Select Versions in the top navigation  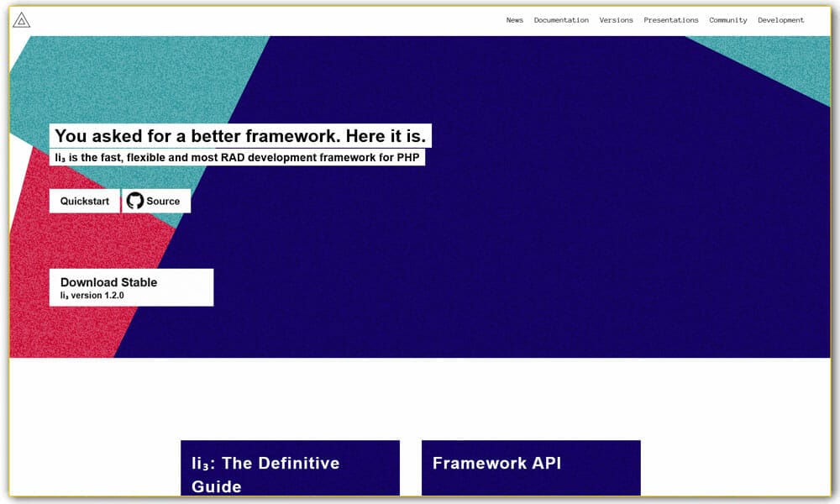pos(616,20)
